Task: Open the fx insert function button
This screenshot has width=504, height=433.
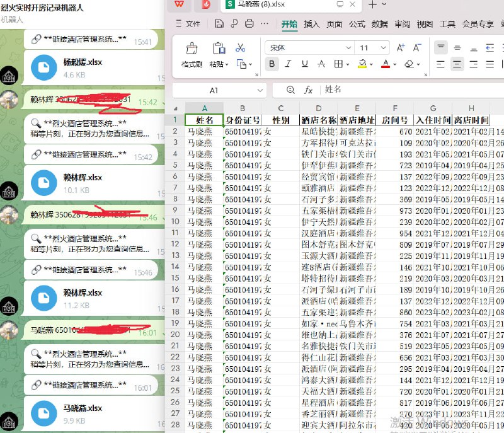Action: point(308,90)
